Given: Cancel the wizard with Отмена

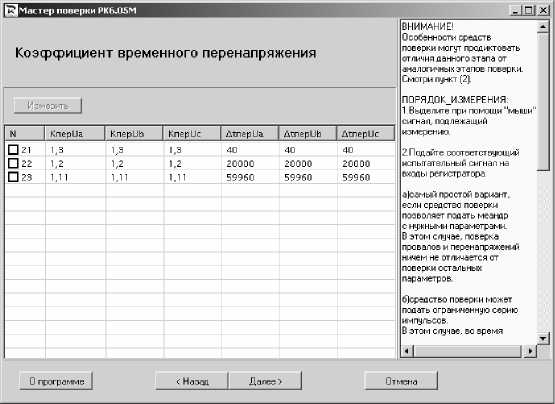Looking at the screenshot, I should click(401, 381).
